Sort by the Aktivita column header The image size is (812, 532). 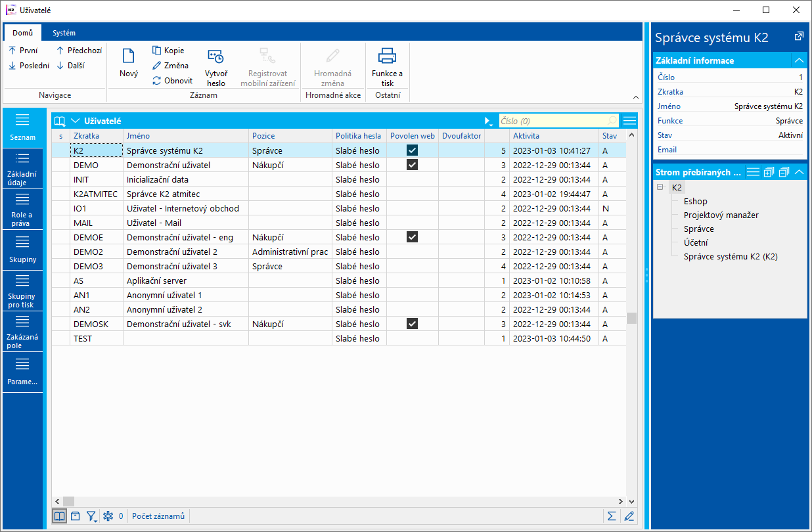554,136
